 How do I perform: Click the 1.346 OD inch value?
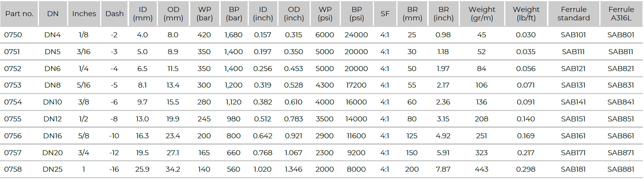tap(293, 169)
